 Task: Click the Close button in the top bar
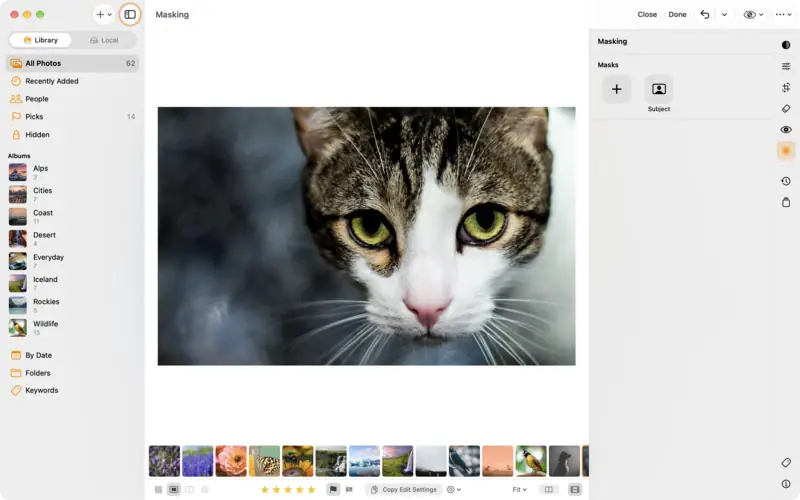click(647, 15)
